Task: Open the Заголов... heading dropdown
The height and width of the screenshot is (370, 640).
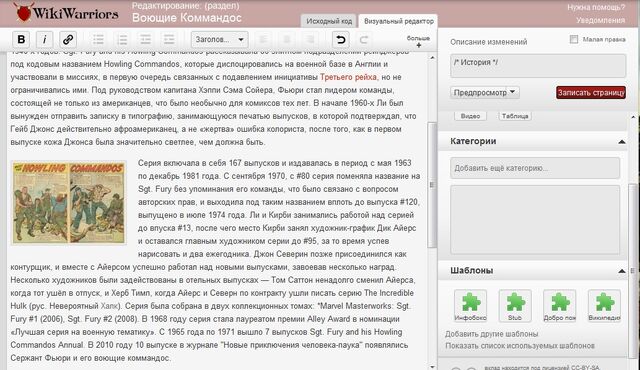Action: pyautogui.click(x=220, y=40)
